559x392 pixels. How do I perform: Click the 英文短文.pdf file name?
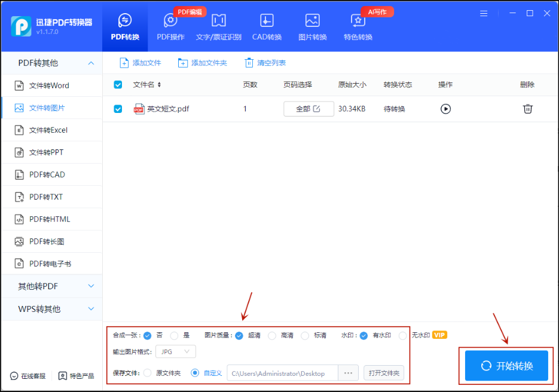[168, 109]
